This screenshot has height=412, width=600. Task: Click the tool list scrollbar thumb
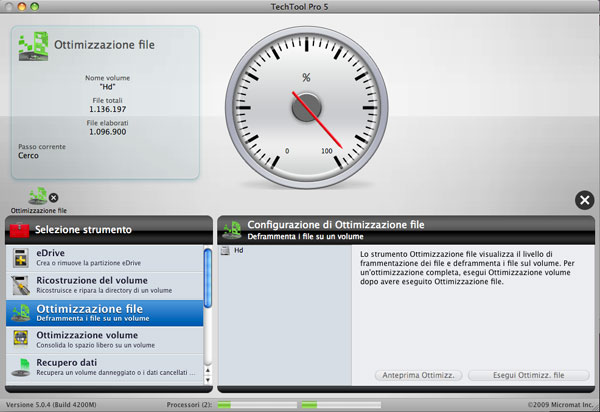pyautogui.click(x=208, y=278)
